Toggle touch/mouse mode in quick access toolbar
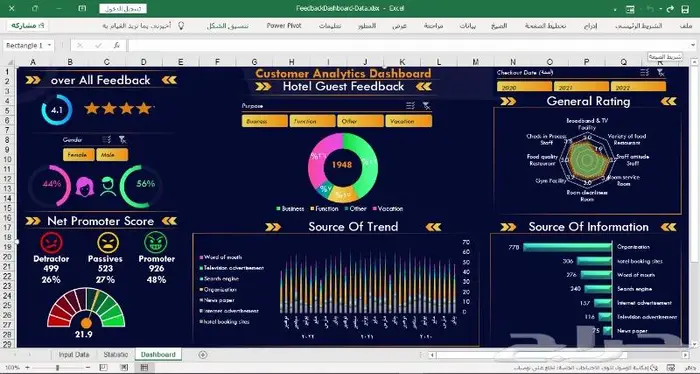This screenshot has width=700, height=374. click(x=630, y=9)
